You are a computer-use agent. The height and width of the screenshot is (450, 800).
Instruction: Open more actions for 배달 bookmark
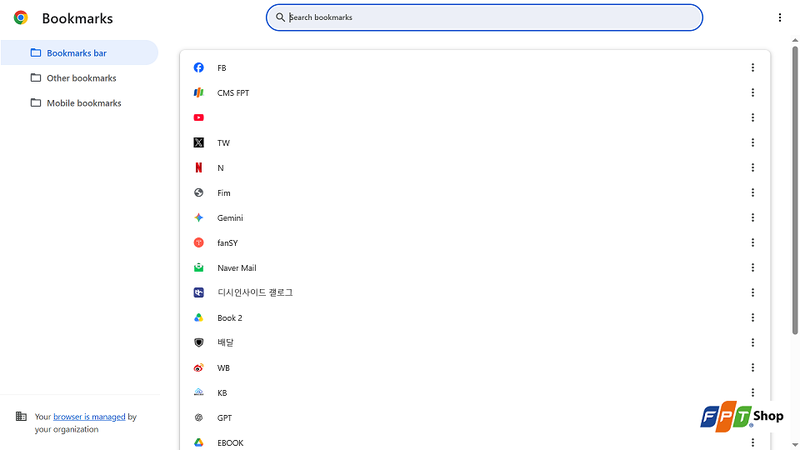pyautogui.click(x=753, y=343)
